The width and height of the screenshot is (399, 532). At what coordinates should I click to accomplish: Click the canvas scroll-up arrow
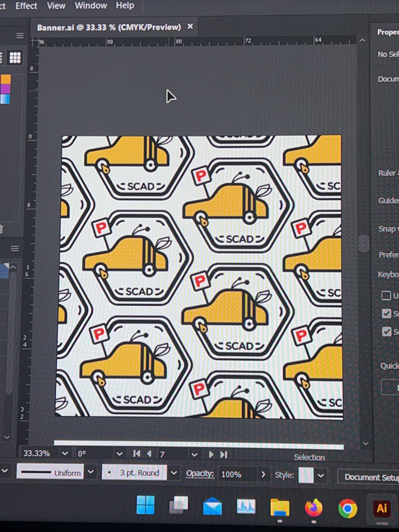point(362,40)
